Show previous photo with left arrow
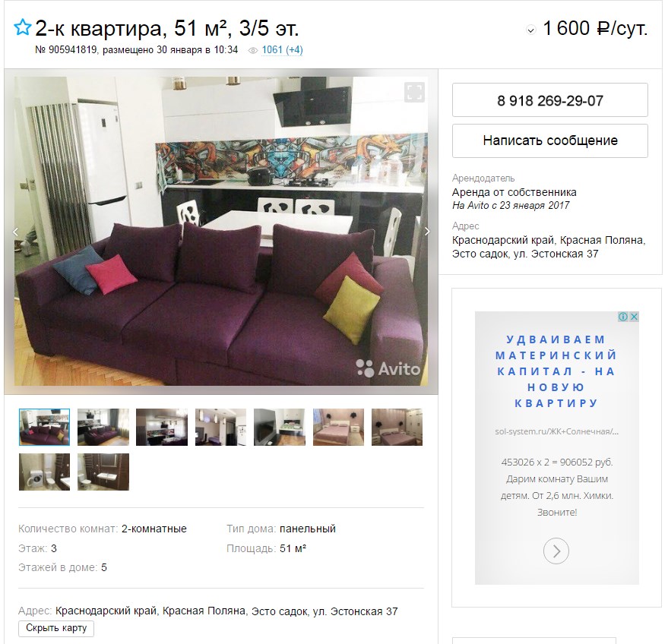The image size is (668, 644). [x=16, y=232]
